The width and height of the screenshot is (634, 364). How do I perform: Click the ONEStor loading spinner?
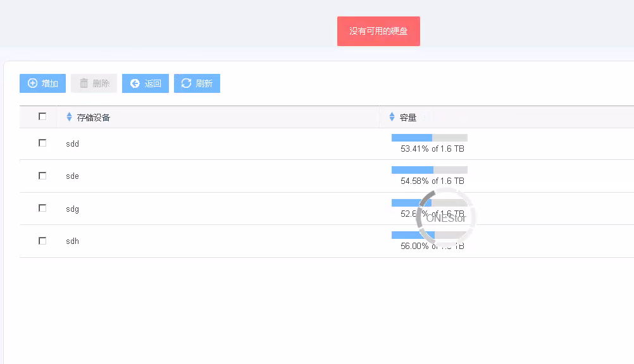click(445, 218)
